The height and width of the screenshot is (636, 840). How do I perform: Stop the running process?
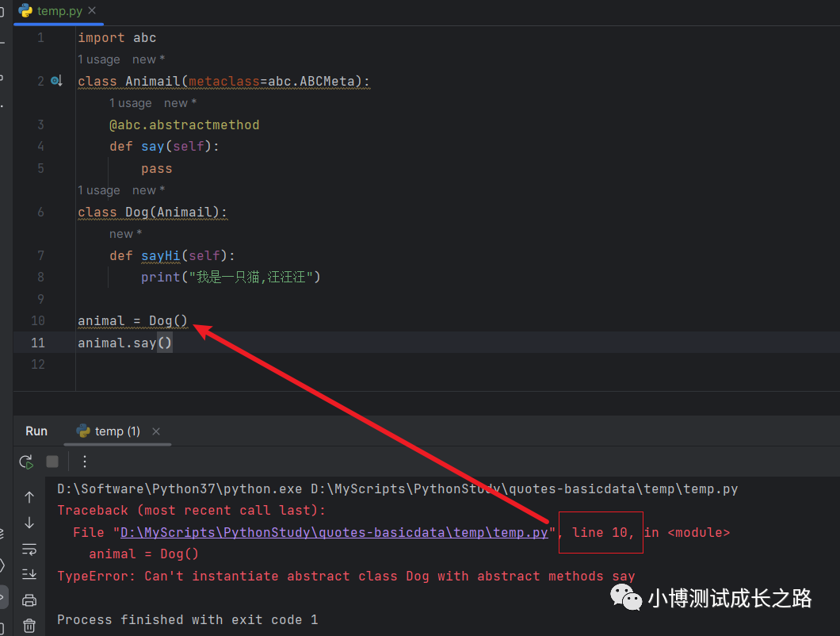point(52,462)
